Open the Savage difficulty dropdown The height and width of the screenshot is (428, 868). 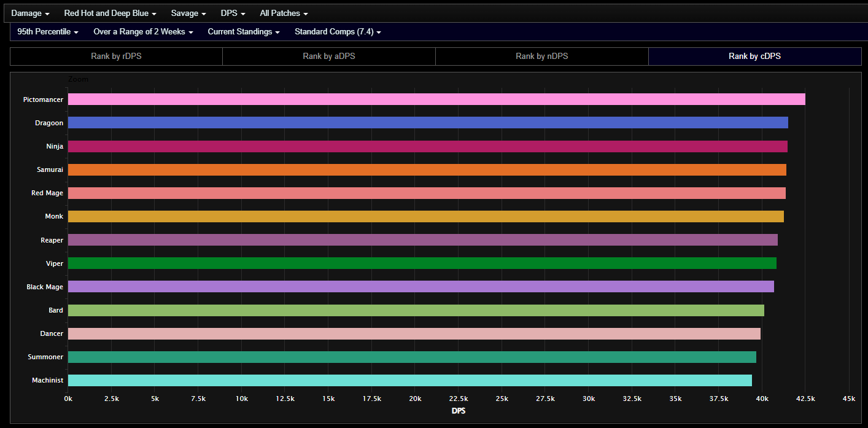tap(188, 13)
